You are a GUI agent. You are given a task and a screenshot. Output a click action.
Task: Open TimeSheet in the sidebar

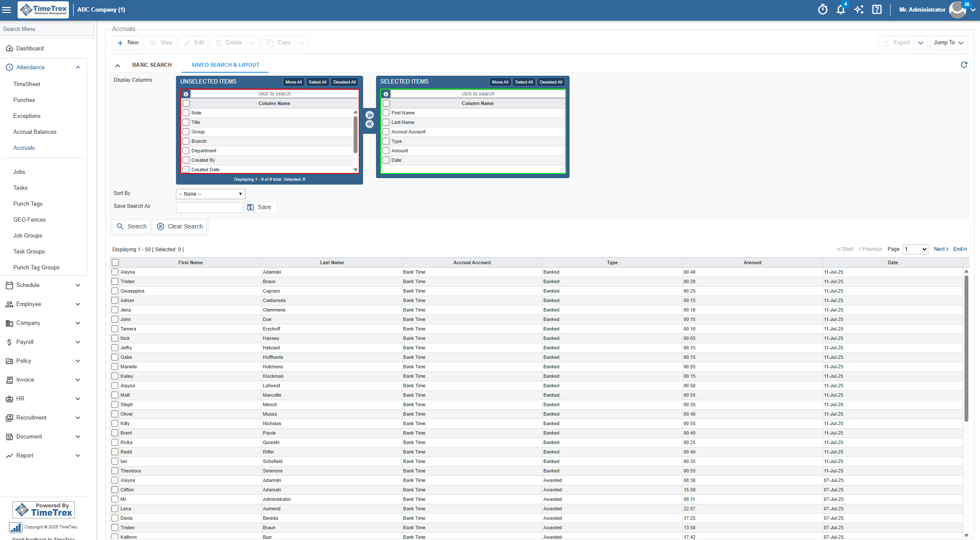27,84
